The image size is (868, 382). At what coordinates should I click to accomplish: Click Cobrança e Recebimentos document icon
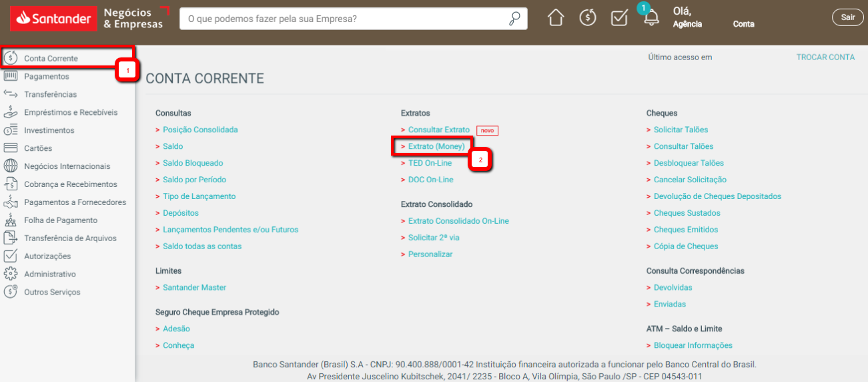tap(11, 184)
